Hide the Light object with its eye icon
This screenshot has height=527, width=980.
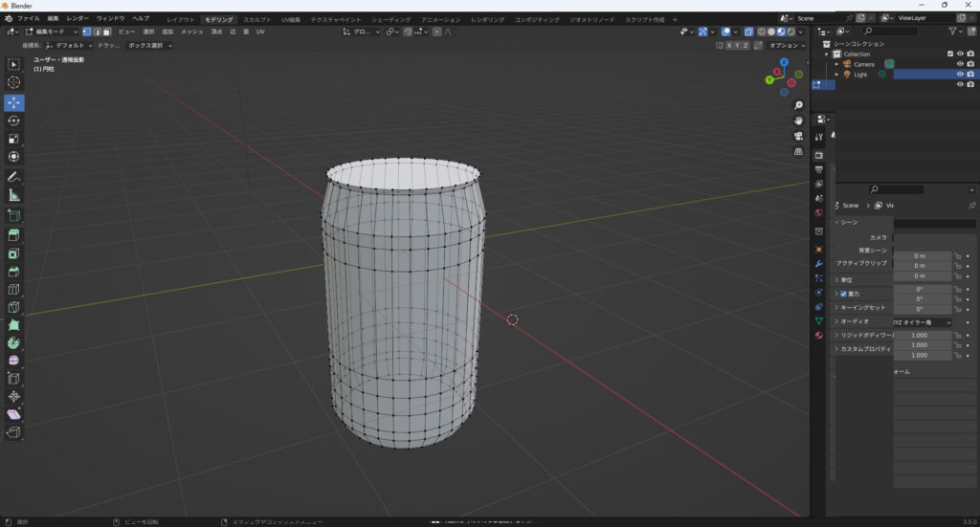[960, 75]
